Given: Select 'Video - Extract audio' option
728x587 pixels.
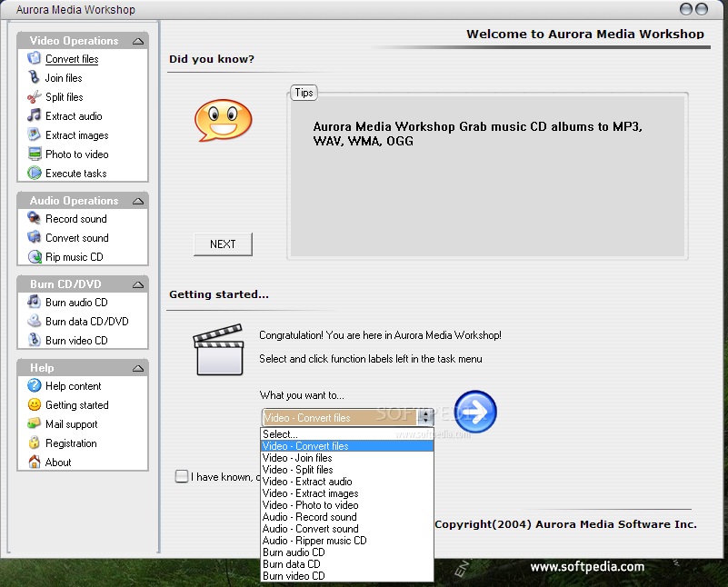Looking at the screenshot, I should pos(347,482).
